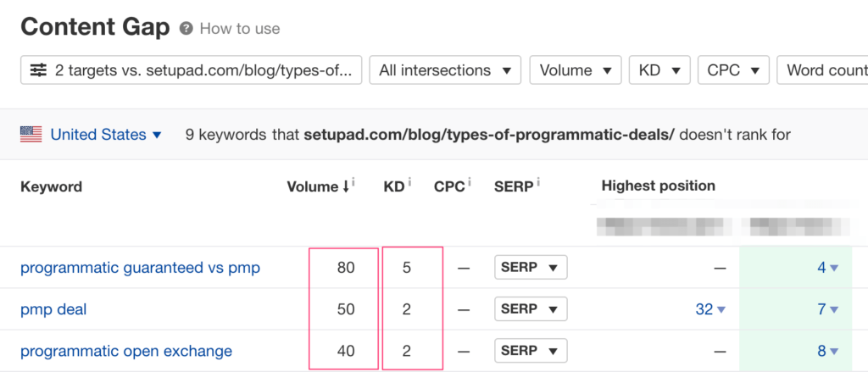Expand SERP for programmatic open exchange
Viewport: 868px width, 372px height.
pyautogui.click(x=530, y=351)
